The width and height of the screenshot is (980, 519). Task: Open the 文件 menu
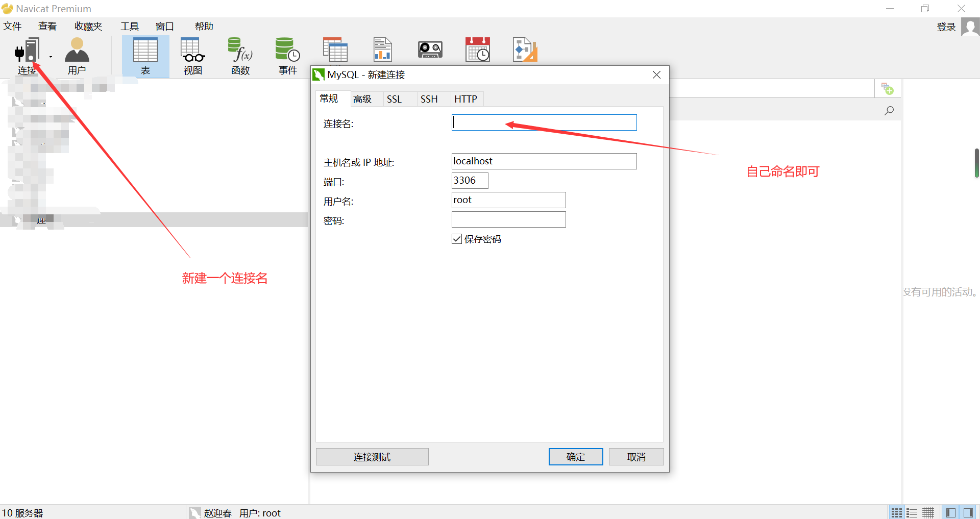pyautogui.click(x=12, y=26)
